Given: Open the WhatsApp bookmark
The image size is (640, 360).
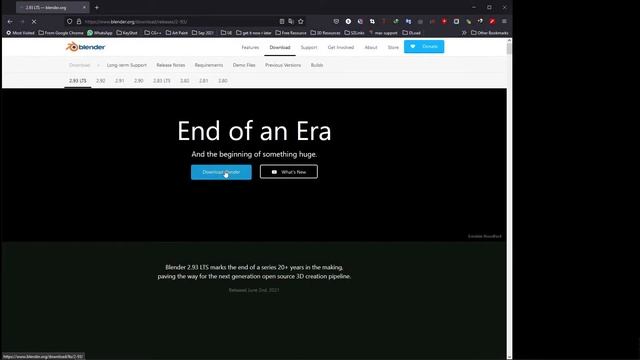Looking at the screenshot, I should click(x=100, y=33).
